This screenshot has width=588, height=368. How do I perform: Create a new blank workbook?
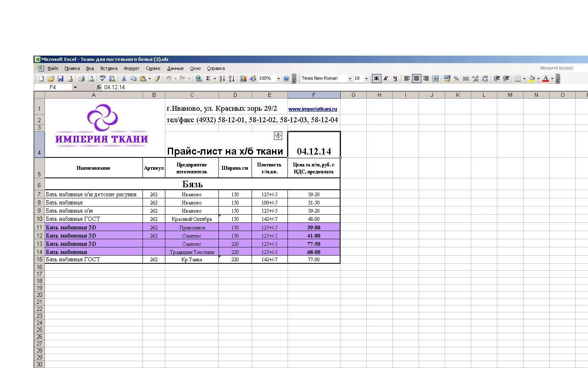coord(41,79)
